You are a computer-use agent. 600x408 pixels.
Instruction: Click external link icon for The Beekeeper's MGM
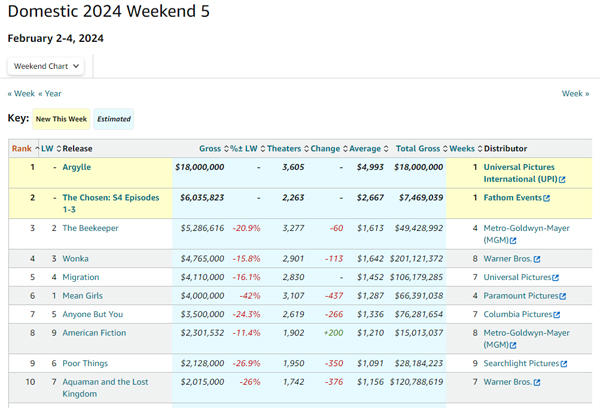(513, 241)
